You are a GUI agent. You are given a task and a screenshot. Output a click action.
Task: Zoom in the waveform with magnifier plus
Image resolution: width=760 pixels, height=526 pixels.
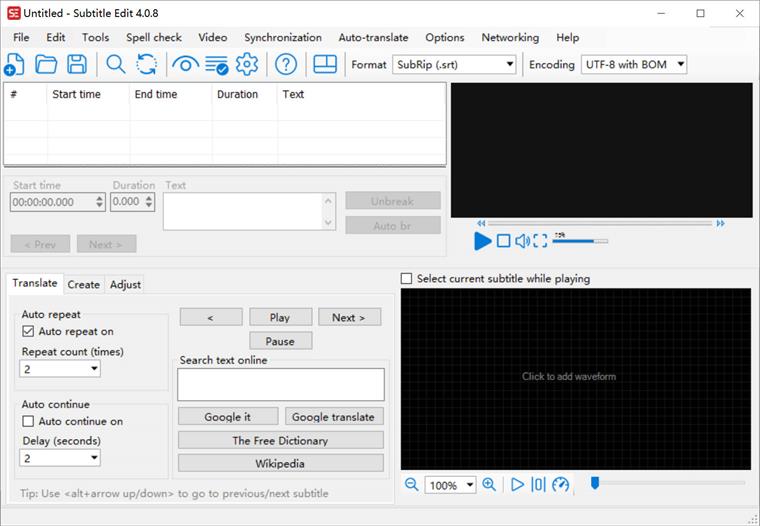click(489, 485)
